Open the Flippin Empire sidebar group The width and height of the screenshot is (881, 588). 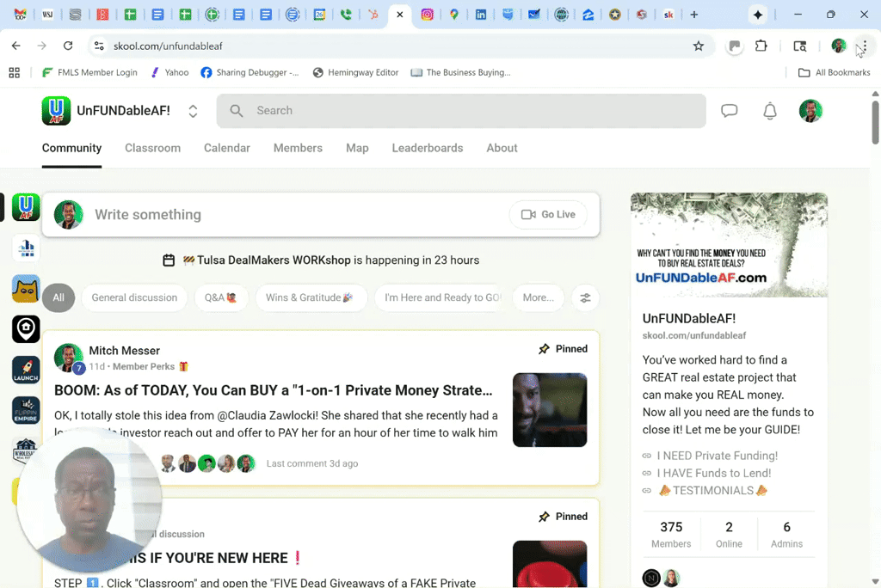tap(26, 411)
